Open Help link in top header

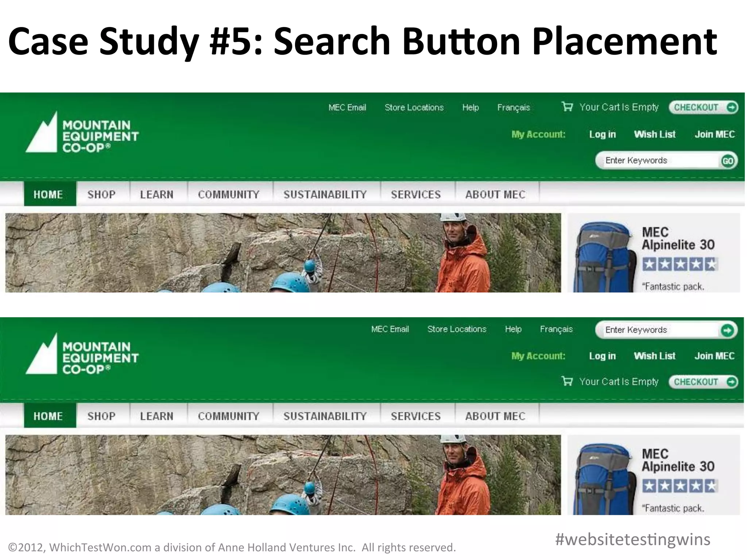(471, 108)
